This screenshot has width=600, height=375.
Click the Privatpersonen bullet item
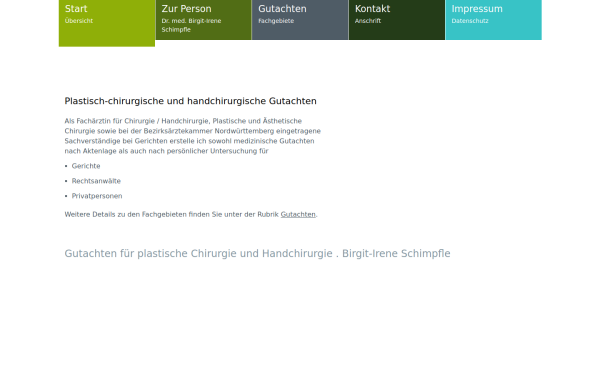[x=97, y=196]
